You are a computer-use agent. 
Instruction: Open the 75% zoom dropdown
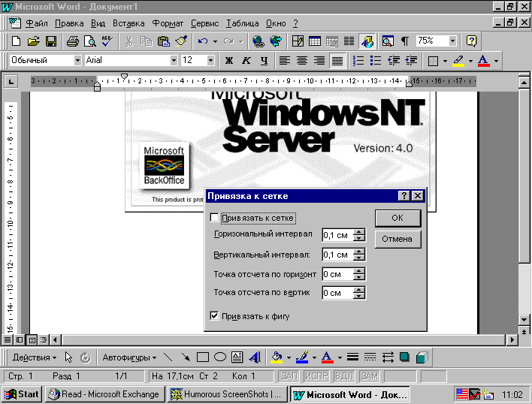[x=452, y=41]
